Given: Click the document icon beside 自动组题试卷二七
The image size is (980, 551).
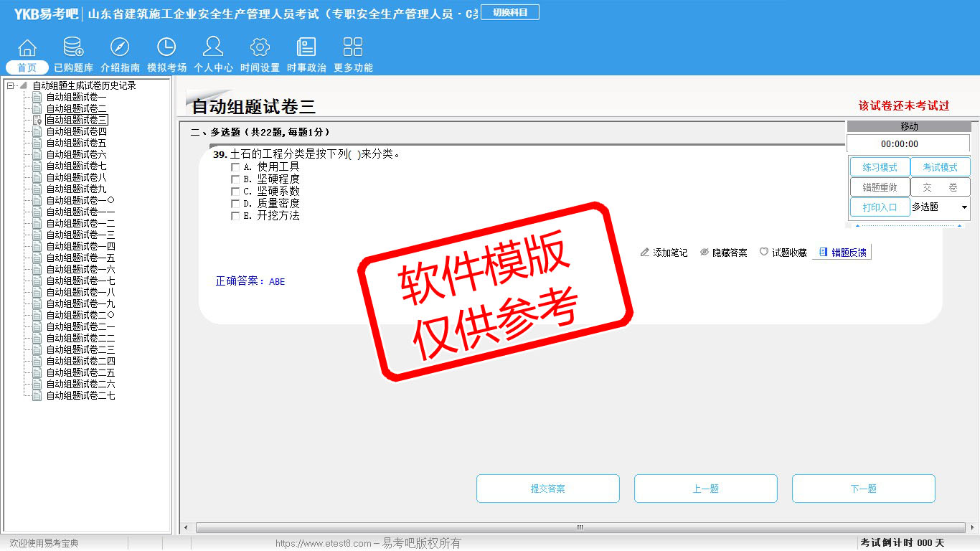Looking at the screenshot, I should point(37,395).
